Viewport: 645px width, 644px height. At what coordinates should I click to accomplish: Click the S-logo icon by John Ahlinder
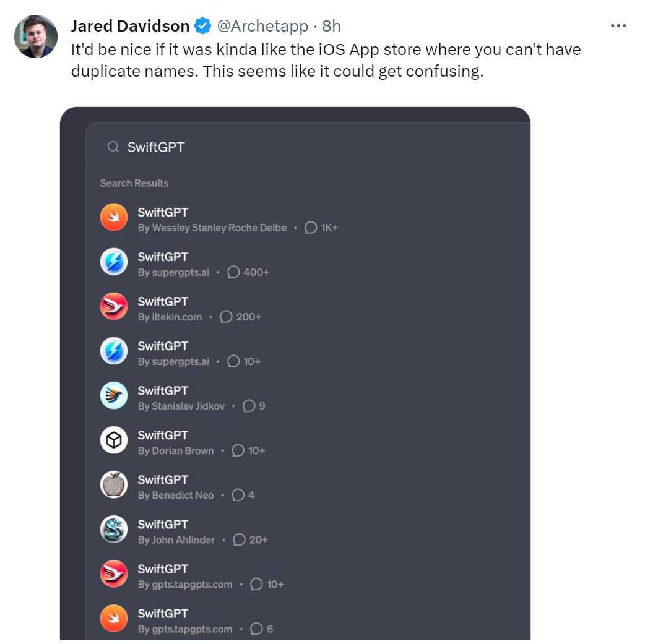coord(114,530)
